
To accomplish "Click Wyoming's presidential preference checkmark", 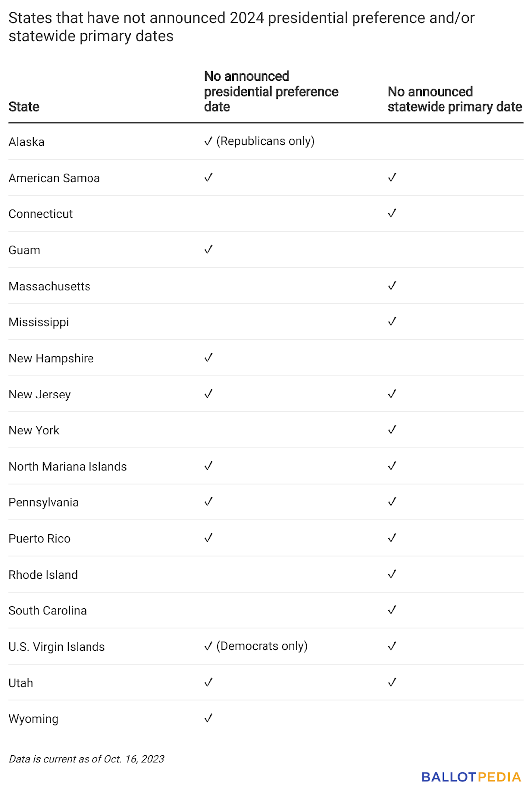I will [x=209, y=718].
